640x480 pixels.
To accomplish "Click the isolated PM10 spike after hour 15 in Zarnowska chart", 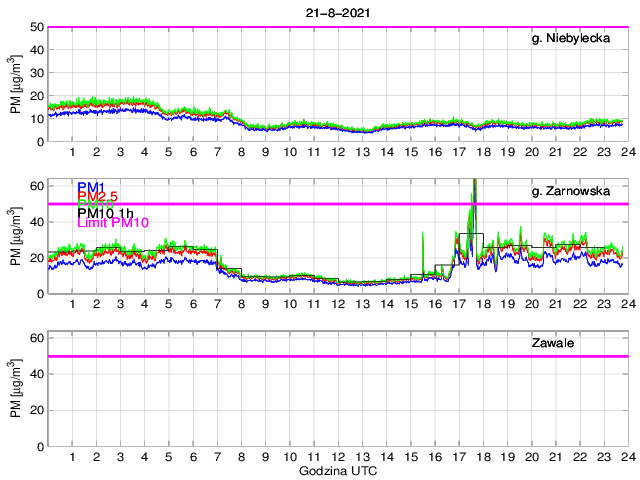I will click(422, 251).
